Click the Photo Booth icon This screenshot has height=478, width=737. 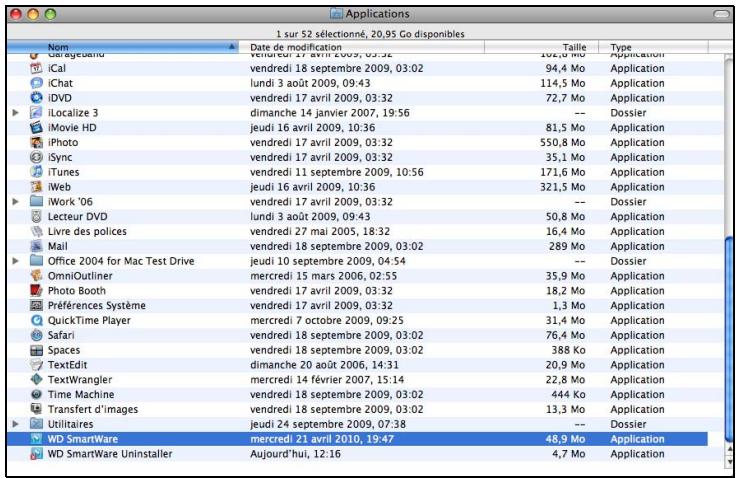tap(36, 290)
